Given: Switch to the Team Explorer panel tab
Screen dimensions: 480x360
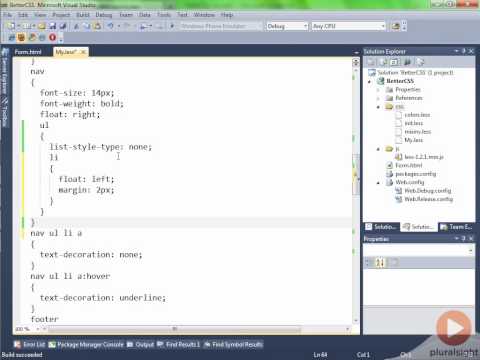Looking at the screenshot, I should tap(457, 227).
